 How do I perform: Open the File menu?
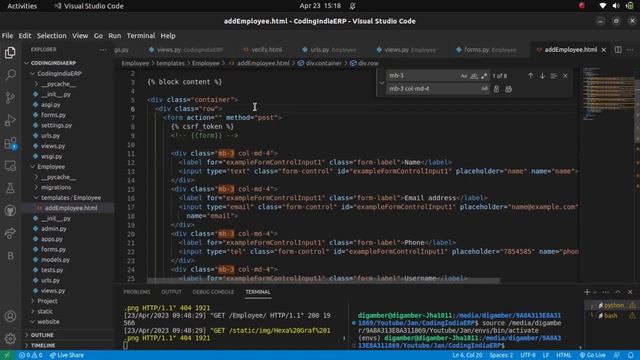click(7, 36)
